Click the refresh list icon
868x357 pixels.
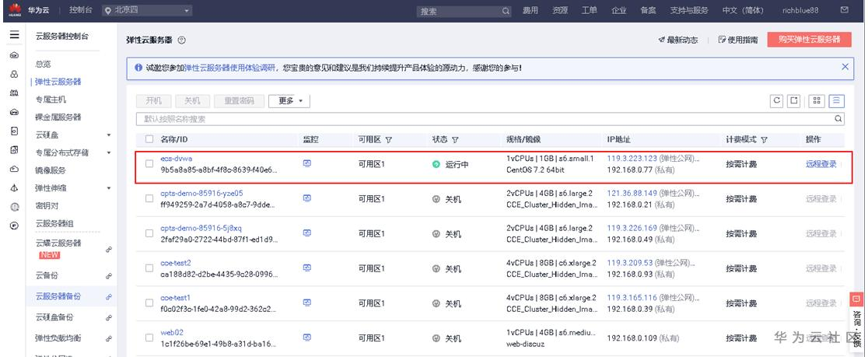click(776, 100)
